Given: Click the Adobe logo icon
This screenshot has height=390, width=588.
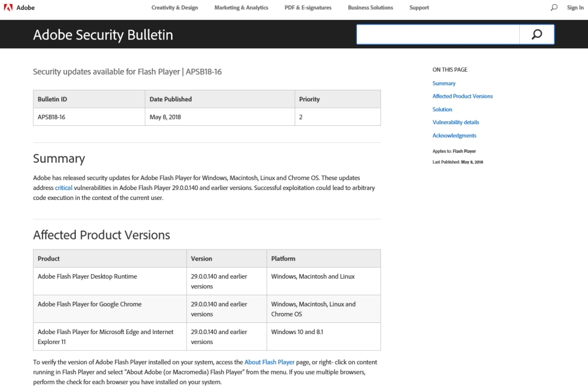Looking at the screenshot, I should [8, 8].
